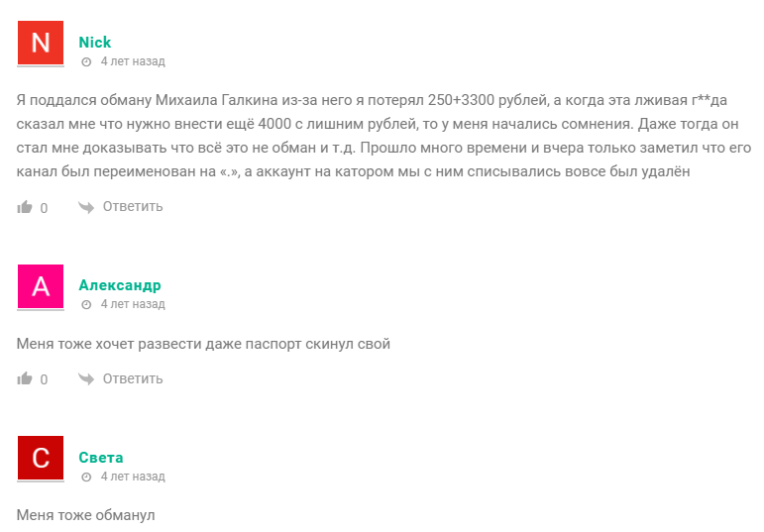
Task: Click Nick's red N avatar
Action: (41, 43)
